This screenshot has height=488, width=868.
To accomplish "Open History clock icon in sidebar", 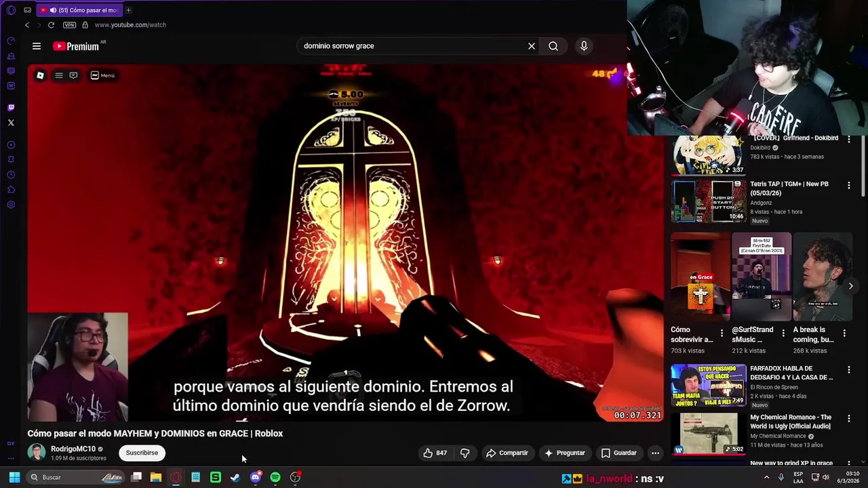I will coord(11,175).
